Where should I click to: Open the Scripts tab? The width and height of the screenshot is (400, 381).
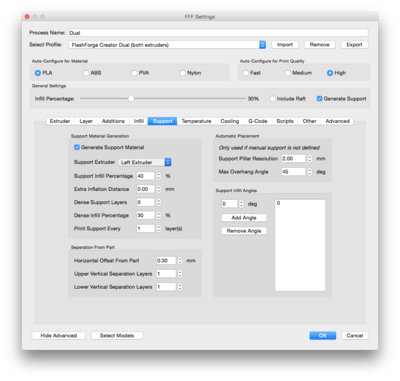(x=285, y=121)
